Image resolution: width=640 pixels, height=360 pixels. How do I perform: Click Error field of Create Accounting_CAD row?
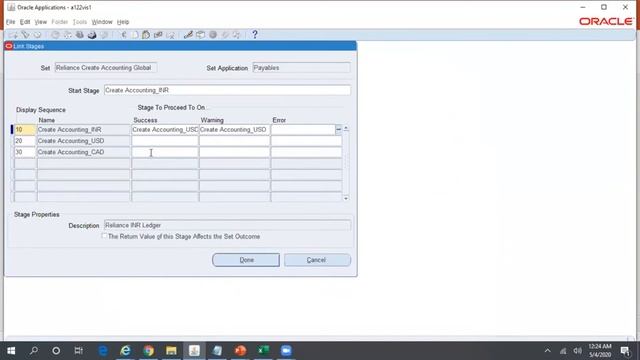[x=306, y=152]
